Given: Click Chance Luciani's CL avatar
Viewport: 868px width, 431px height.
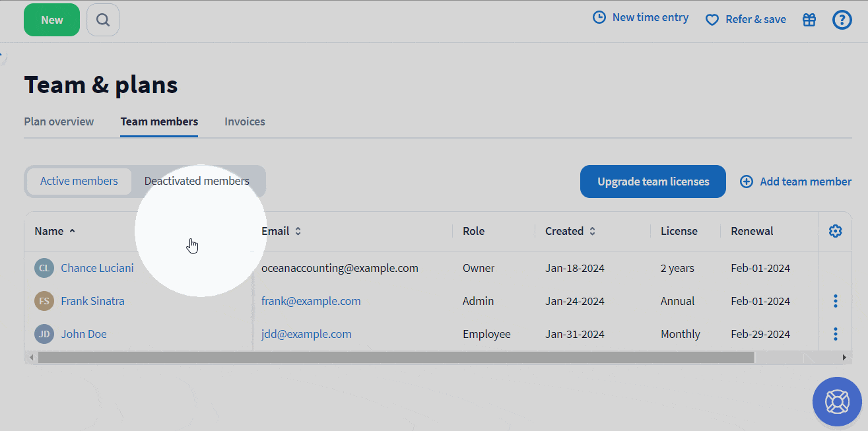Looking at the screenshot, I should tap(44, 268).
